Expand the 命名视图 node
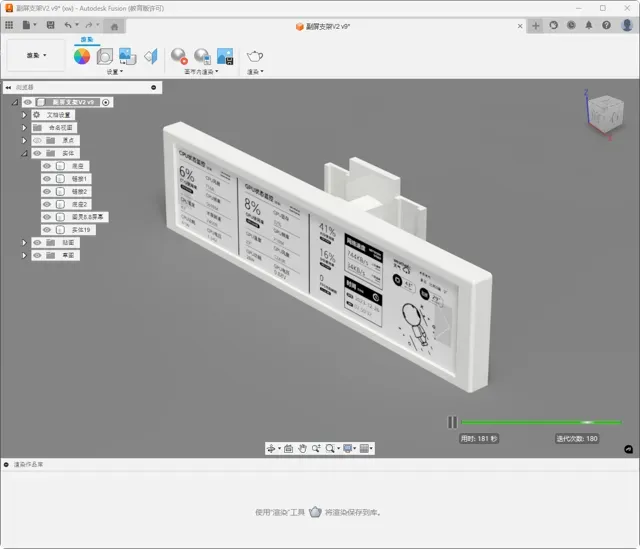The height and width of the screenshot is (549, 640). click(24, 128)
